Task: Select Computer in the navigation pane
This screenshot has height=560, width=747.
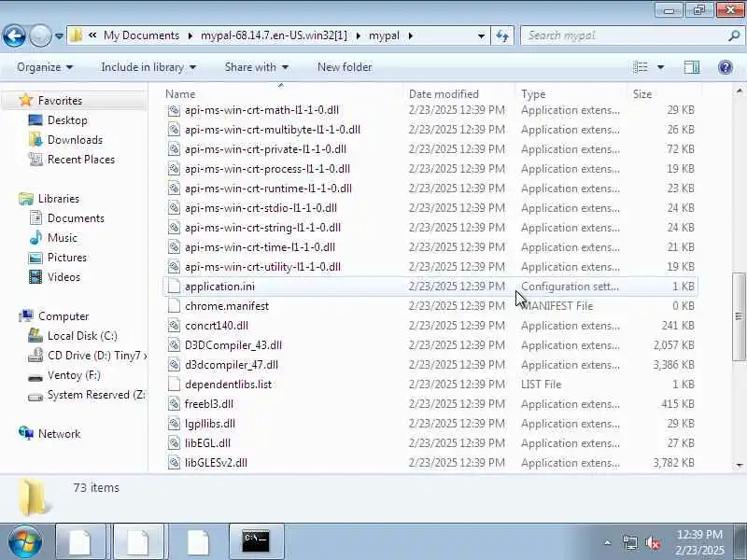Action: tap(63, 316)
